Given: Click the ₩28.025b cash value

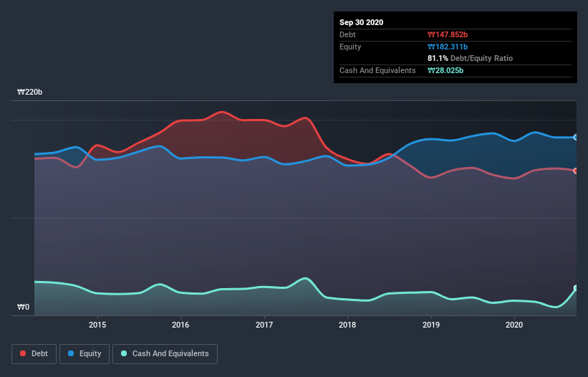Looking at the screenshot, I should click(445, 70).
